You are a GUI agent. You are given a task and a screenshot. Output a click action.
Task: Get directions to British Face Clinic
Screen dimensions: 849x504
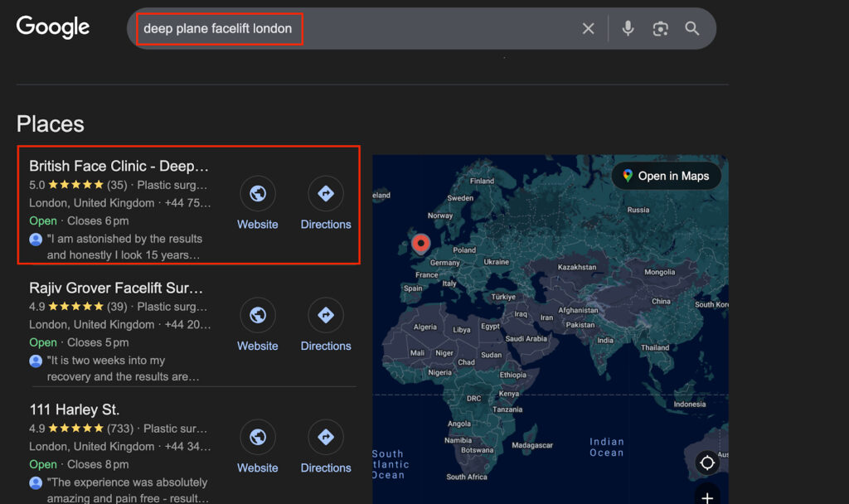point(325,193)
